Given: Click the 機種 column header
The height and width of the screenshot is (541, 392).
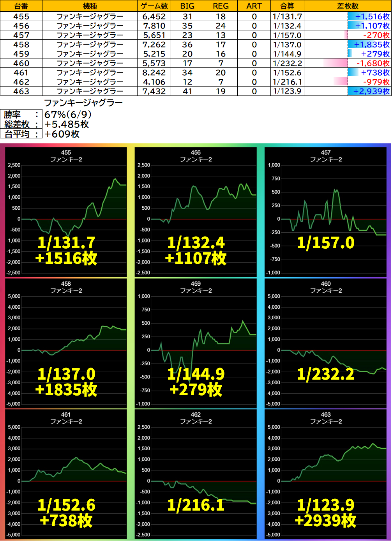Looking at the screenshot, I should 90,6.
